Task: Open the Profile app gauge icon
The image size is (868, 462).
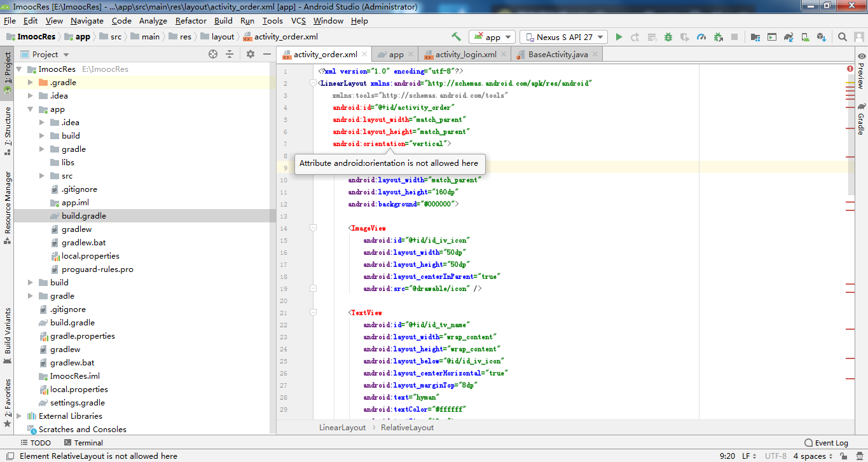Action: [701, 37]
